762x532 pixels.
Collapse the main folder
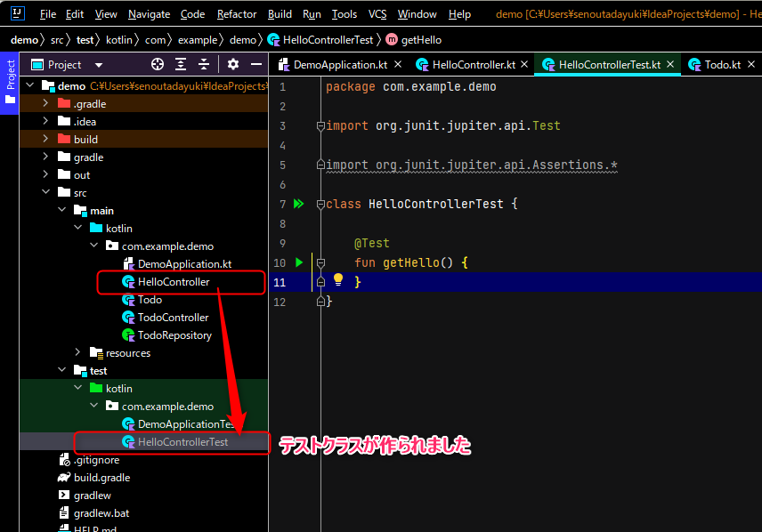(x=61, y=210)
